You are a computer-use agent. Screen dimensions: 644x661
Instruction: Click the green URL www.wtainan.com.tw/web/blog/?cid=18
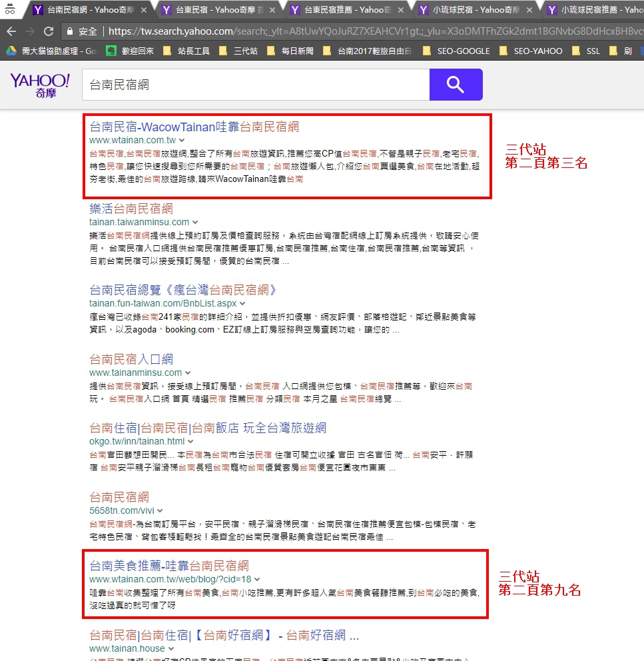(x=170, y=579)
